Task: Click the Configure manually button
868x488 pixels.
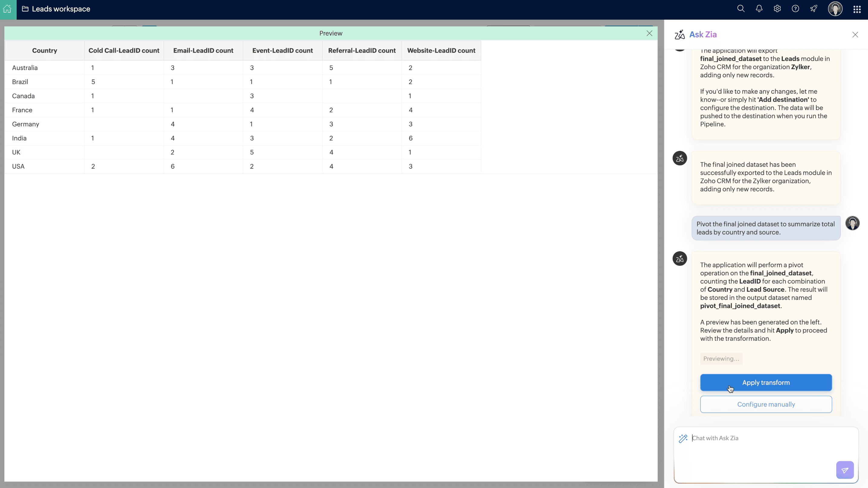Action: click(766, 404)
